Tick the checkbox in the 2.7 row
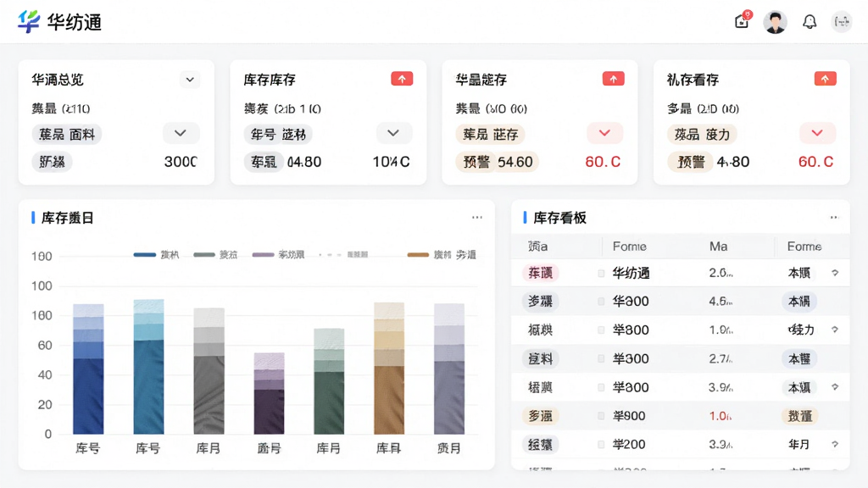 coord(601,358)
